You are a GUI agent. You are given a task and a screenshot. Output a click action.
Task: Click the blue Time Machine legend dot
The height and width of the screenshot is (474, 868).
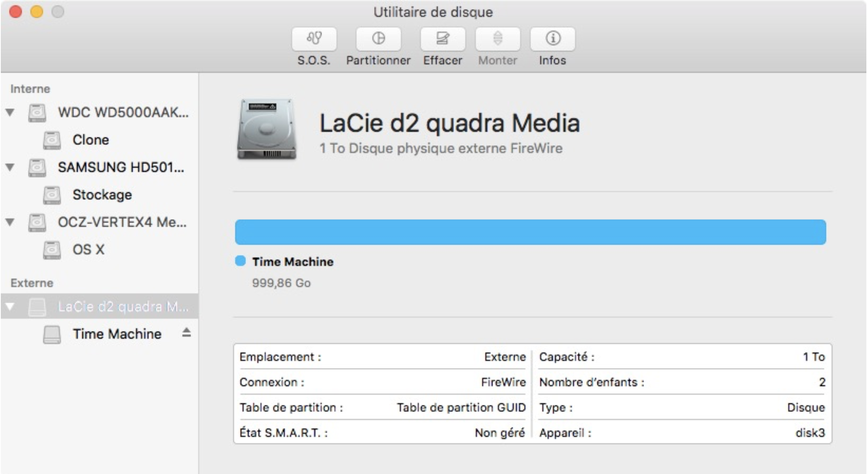pyautogui.click(x=240, y=261)
